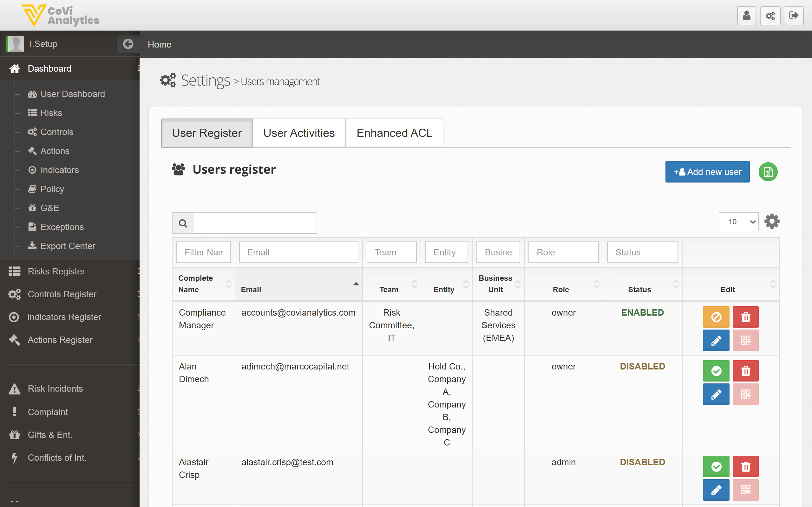Viewport: 812px width, 507px height.
Task: Open table column settings gear
Action: 772,221
